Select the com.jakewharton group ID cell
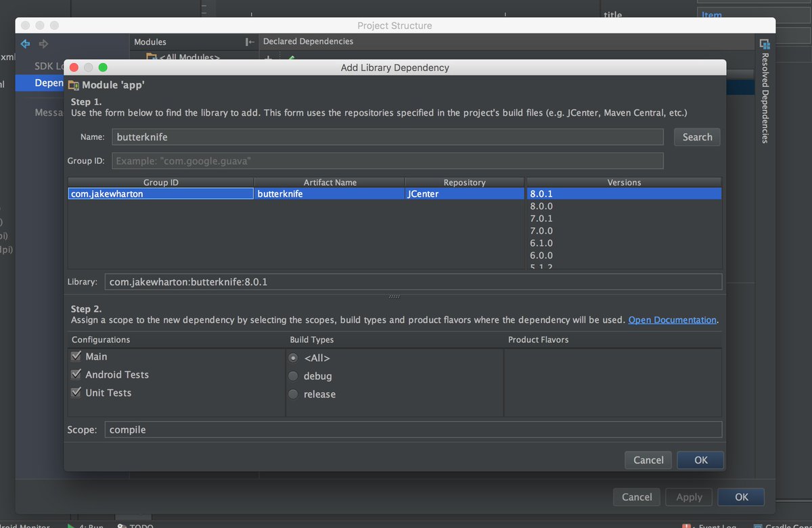Viewport: 812px width, 528px height. click(161, 193)
